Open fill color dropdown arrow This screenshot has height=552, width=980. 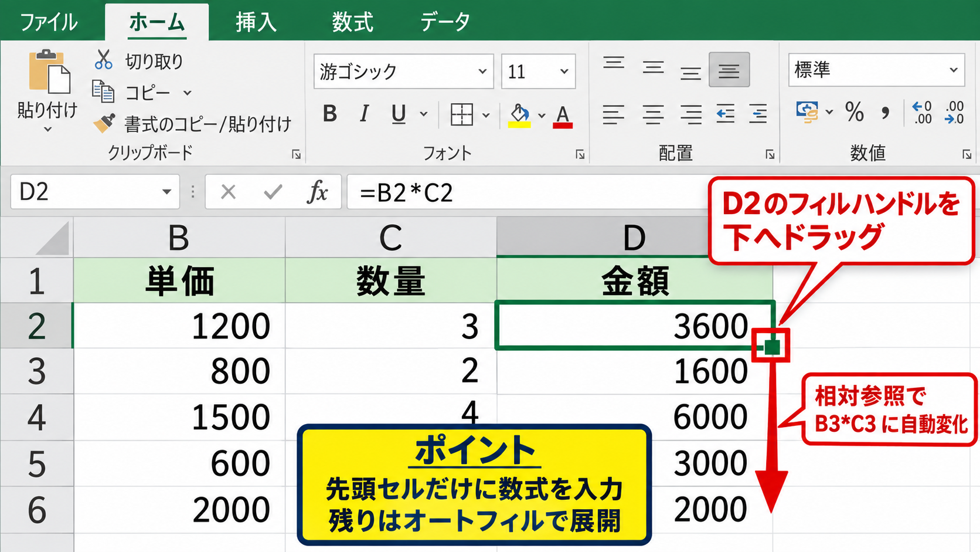[x=542, y=116]
